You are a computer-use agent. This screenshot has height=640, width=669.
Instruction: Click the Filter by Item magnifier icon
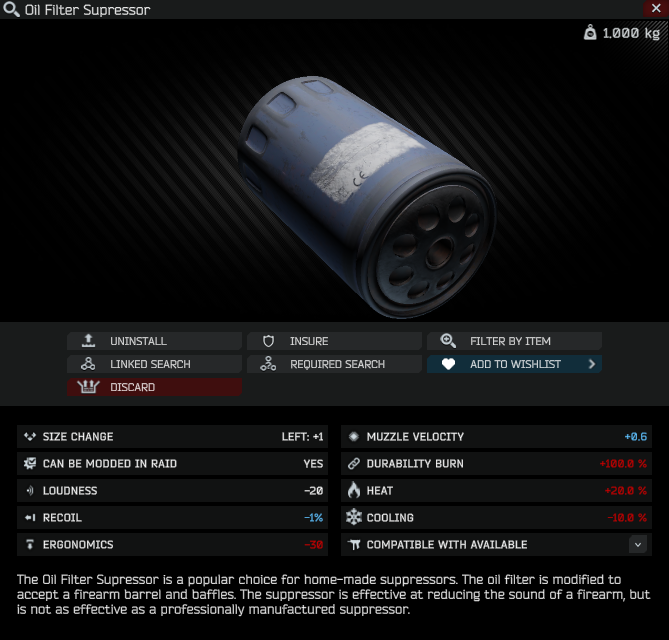448,340
